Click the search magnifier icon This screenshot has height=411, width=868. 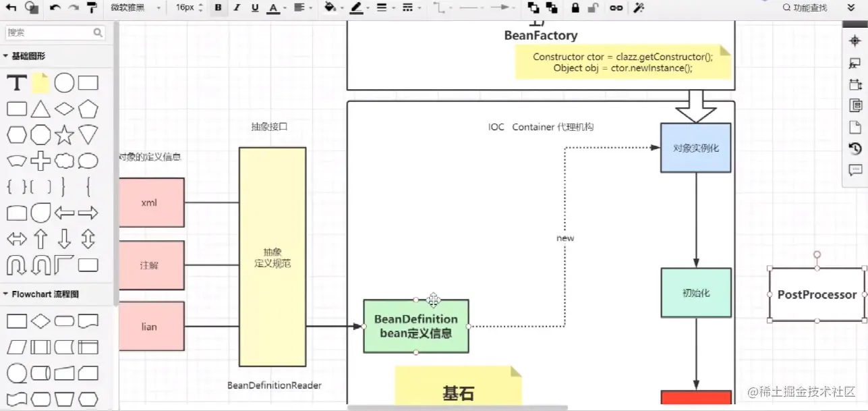[98, 32]
